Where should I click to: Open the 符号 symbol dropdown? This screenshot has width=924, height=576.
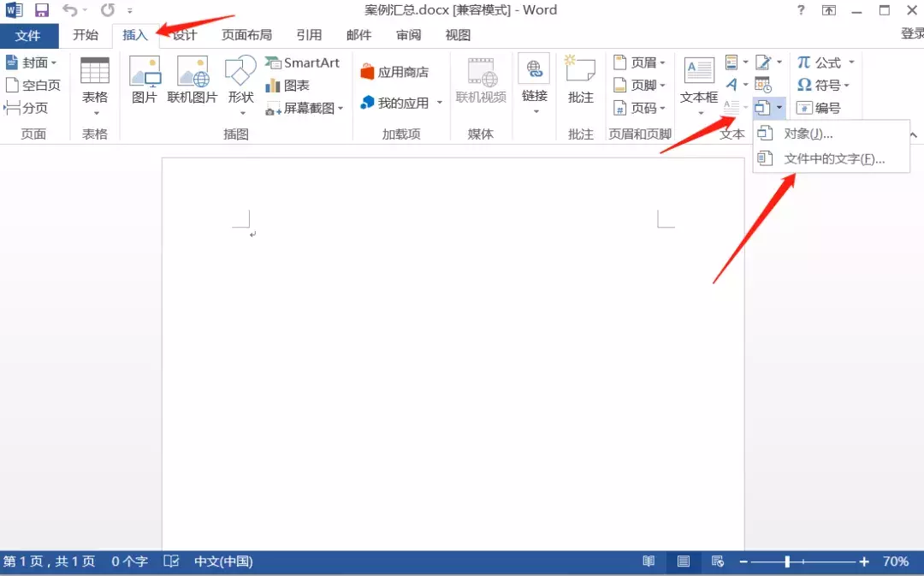pyautogui.click(x=823, y=86)
